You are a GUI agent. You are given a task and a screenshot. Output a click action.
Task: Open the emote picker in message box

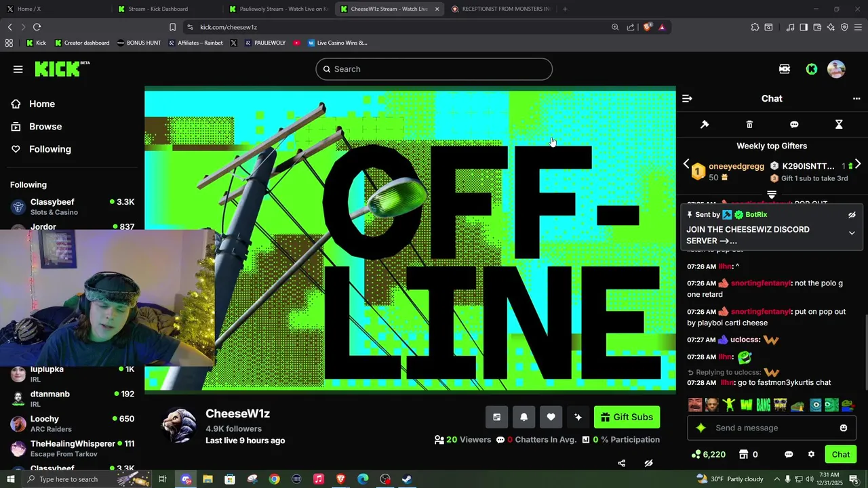click(844, 428)
